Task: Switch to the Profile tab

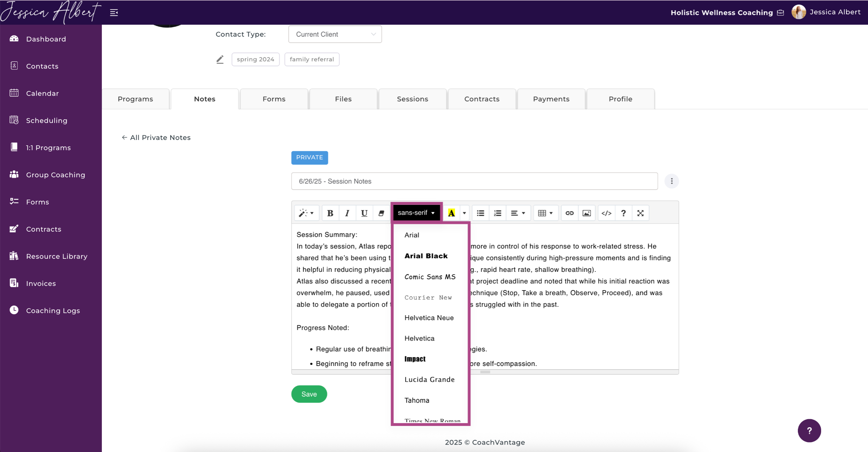Action: (621, 99)
